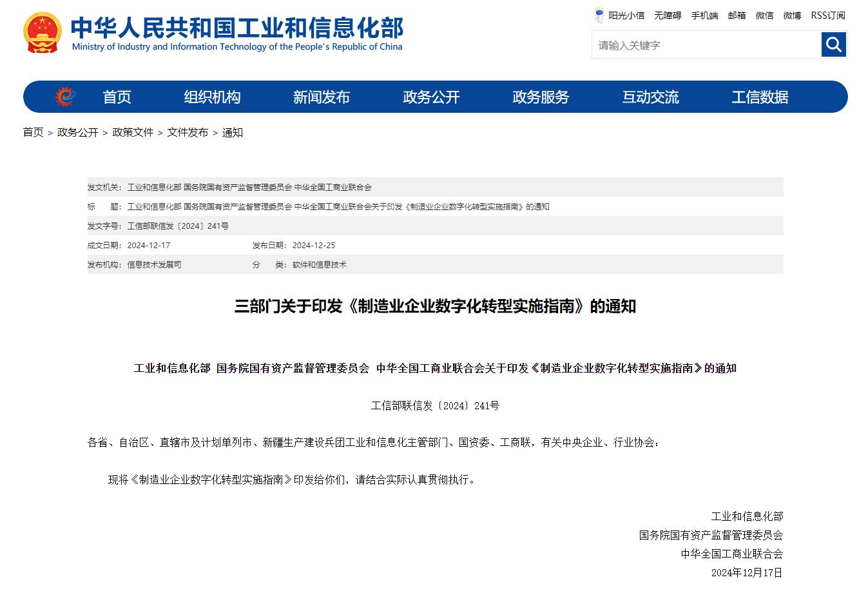Viewport: 868px width, 593px height.
Task: Click signature 国务院国有资产监督管理委员会
Action: tap(711, 535)
